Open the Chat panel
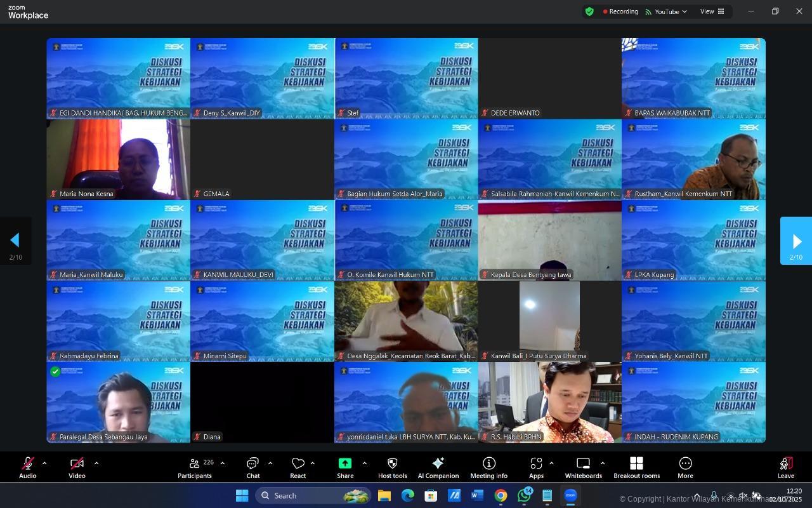Screen dimensions: 812x508 (252, 468)
